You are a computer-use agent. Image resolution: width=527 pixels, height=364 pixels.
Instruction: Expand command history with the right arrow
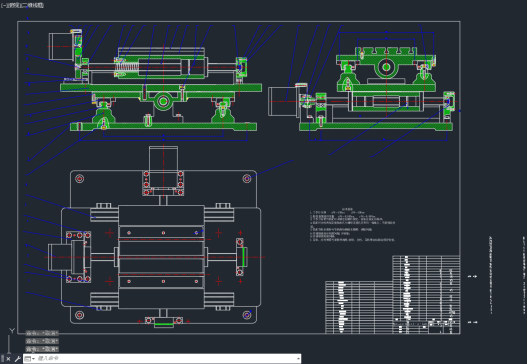(x=298, y=359)
